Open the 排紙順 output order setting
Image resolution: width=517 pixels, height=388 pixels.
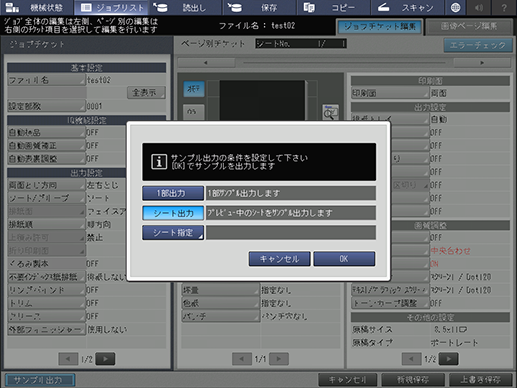[x=46, y=224]
